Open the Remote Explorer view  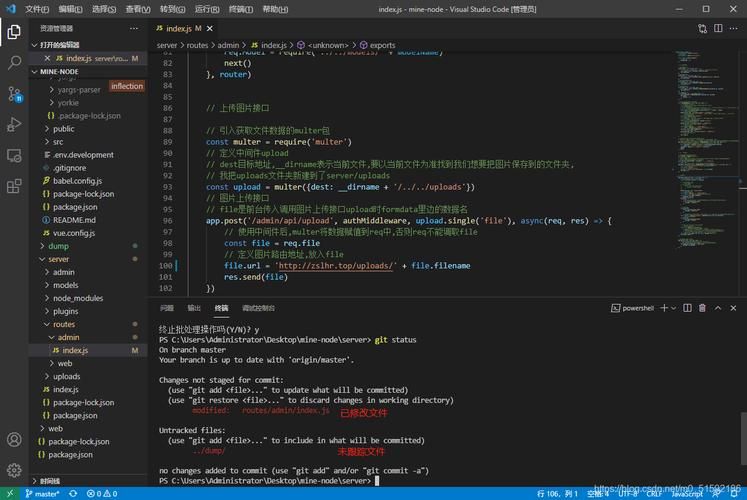(14, 155)
